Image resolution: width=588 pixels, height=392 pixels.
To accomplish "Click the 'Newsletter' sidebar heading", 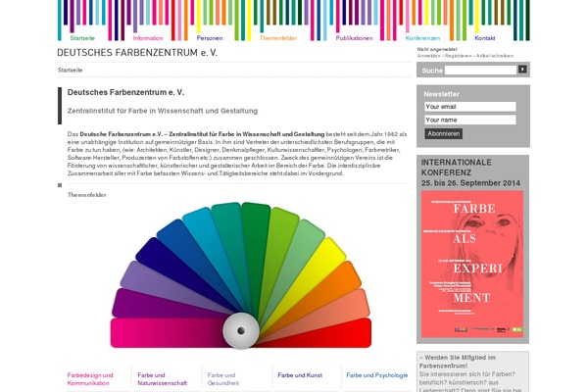I will click(441, 94).
